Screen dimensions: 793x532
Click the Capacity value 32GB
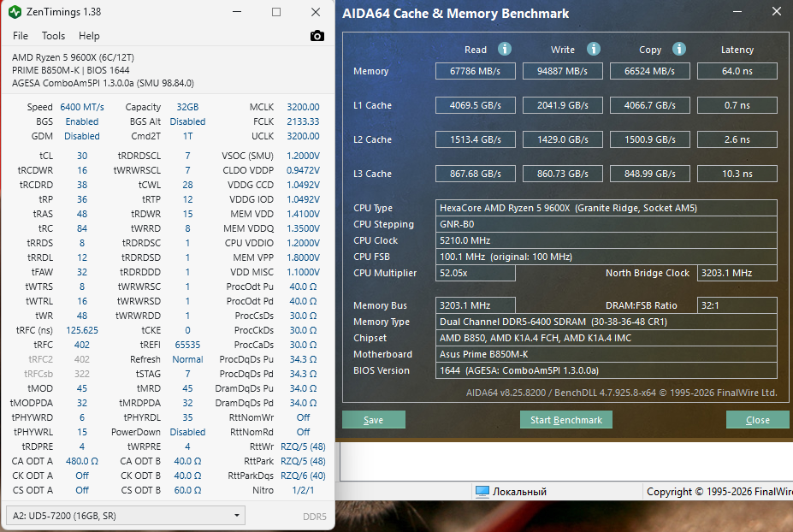coord(187,107)
